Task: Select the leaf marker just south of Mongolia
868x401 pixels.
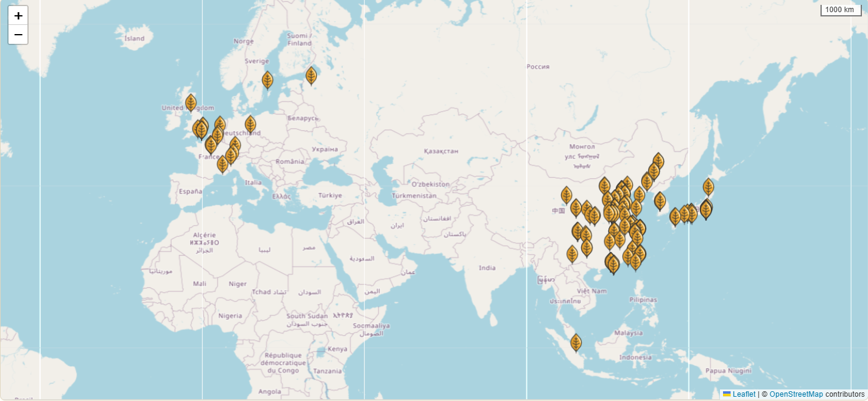Action: 604,186
